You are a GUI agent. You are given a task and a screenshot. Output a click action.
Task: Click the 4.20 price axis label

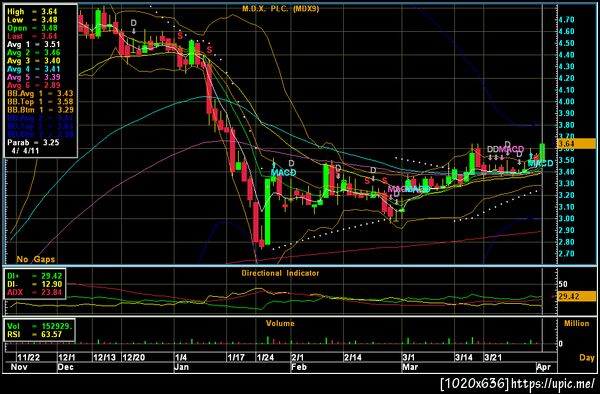coord(566,78)
